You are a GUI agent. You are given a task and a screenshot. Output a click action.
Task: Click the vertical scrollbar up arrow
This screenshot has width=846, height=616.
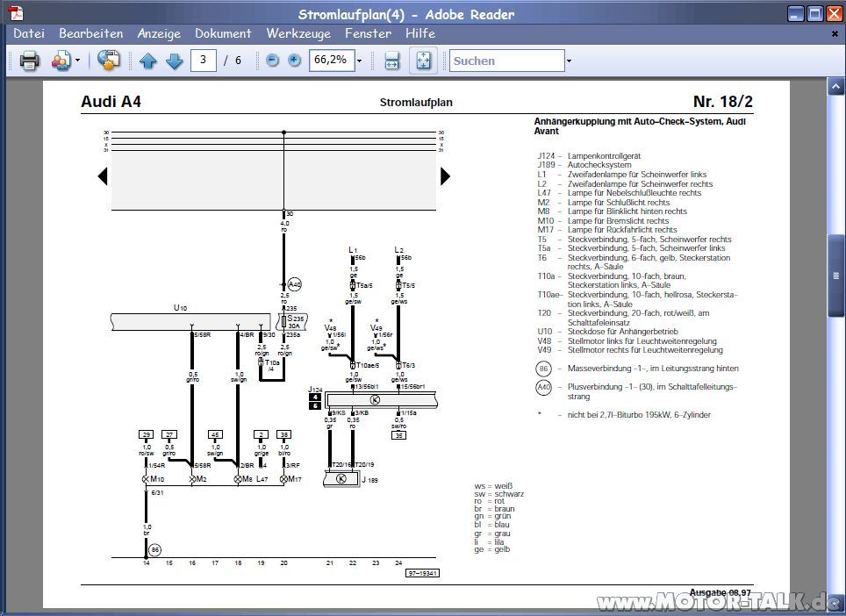tap(835, 86)
